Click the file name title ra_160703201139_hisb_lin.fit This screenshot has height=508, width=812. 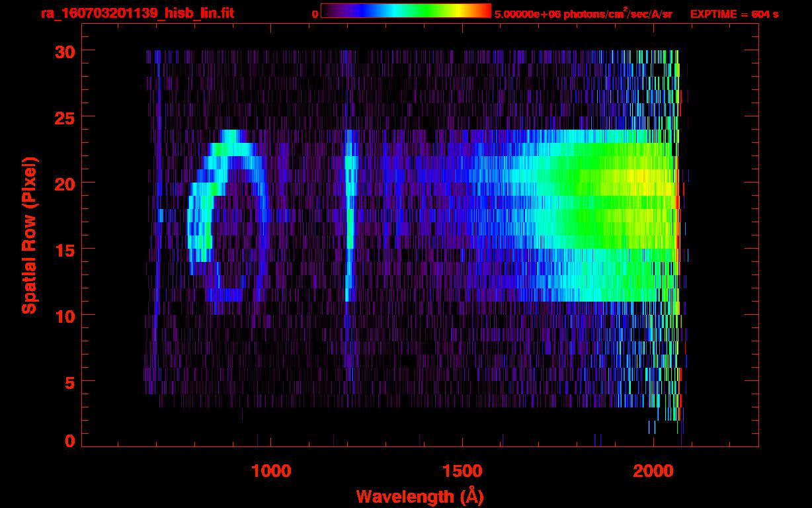(x=137, y=13)
